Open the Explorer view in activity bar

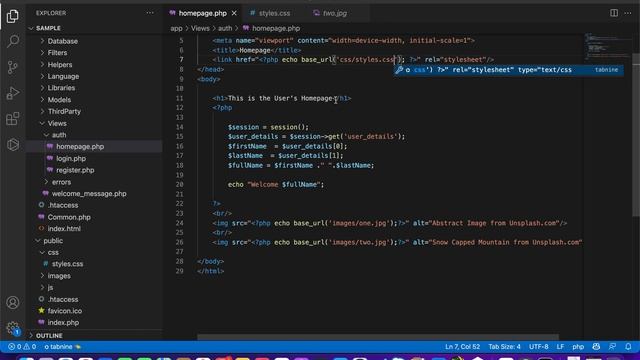point(13,16)
